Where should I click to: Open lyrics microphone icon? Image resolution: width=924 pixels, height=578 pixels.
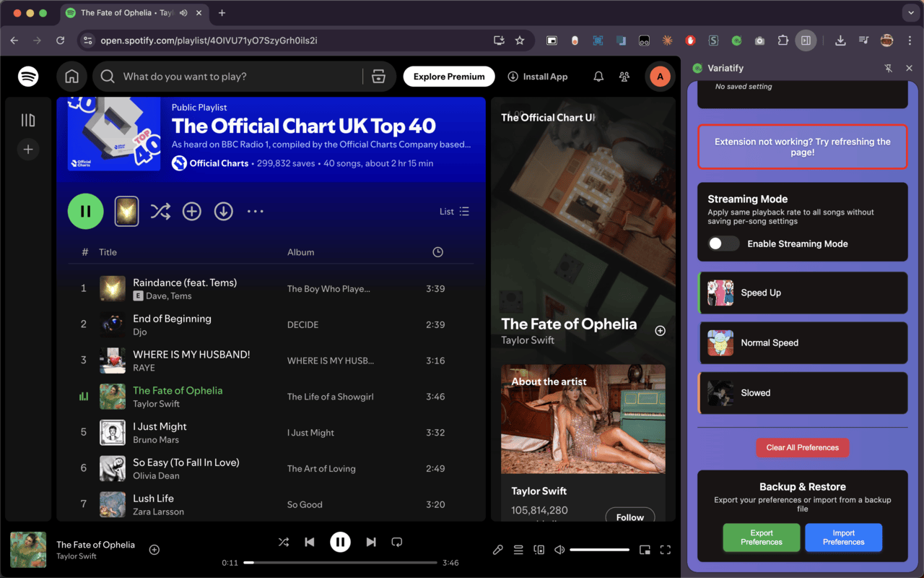[498, 550]
